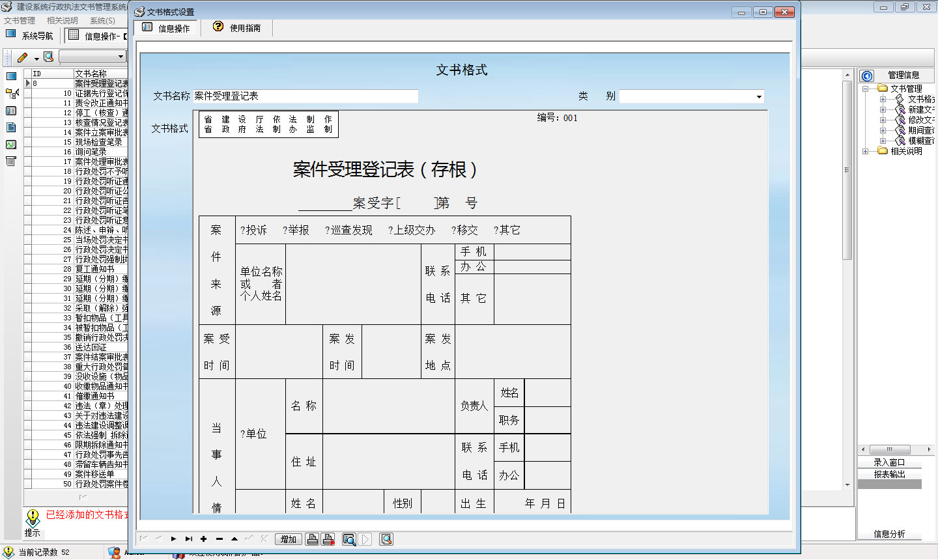This screenshot has height=560, width=938.
Task: Click the ?巡查发现 option in the form
Action: pos(348,231)
